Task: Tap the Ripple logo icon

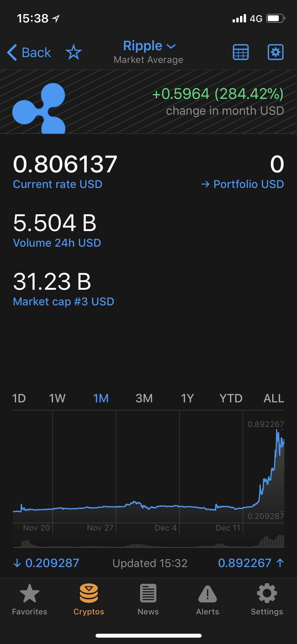Action: (39, 108)
